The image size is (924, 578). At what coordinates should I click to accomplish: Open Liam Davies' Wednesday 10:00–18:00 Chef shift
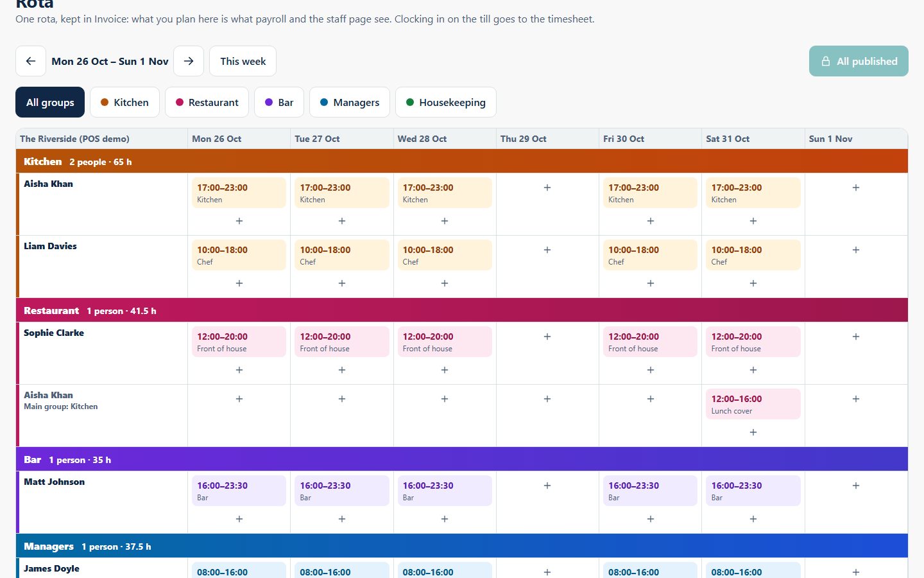(445, 255)
